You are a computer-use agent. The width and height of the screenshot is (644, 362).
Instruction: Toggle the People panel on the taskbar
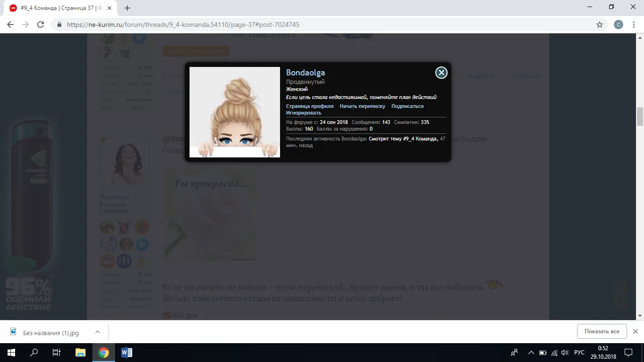514,352
